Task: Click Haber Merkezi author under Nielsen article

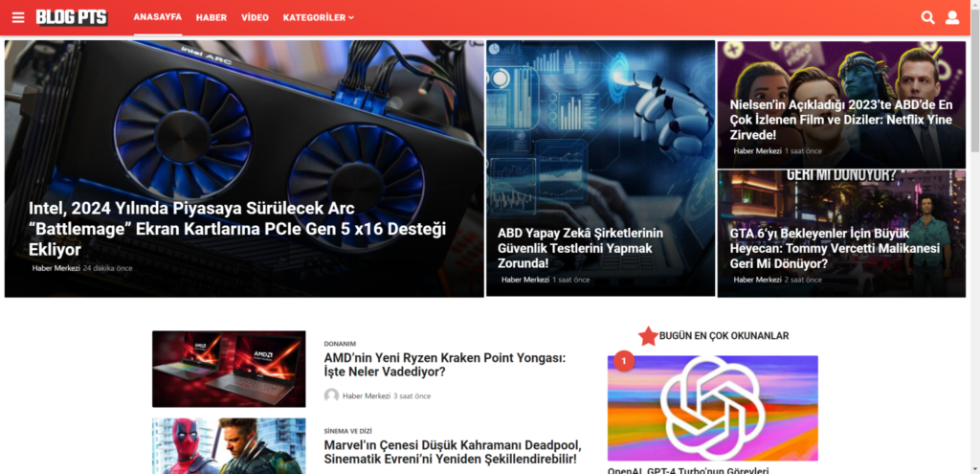Action: click(x=758, y=150)
